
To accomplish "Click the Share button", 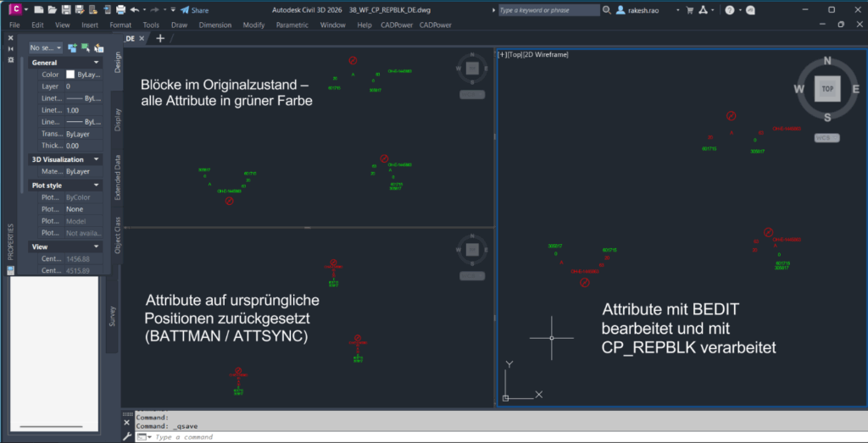I will [195, 10].
